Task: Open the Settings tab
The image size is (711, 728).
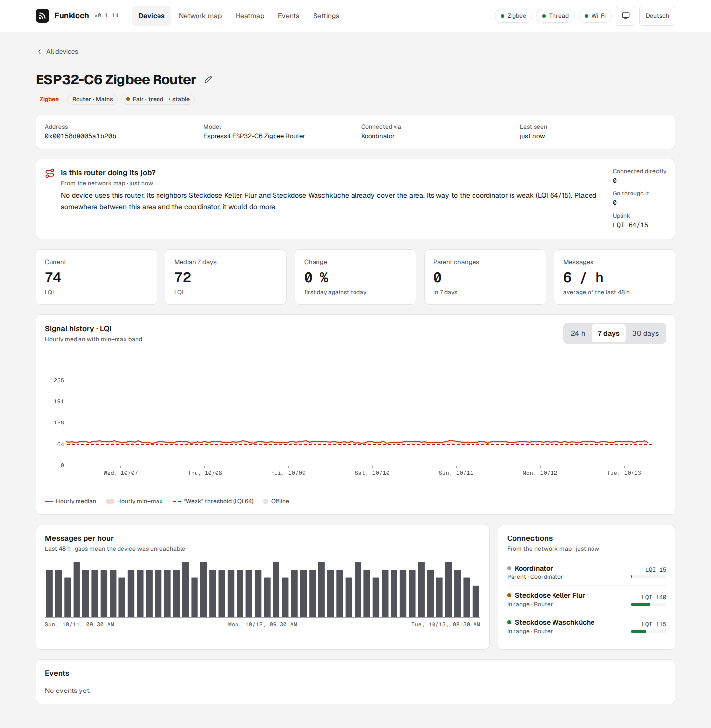Action: [x=326, y=16]
